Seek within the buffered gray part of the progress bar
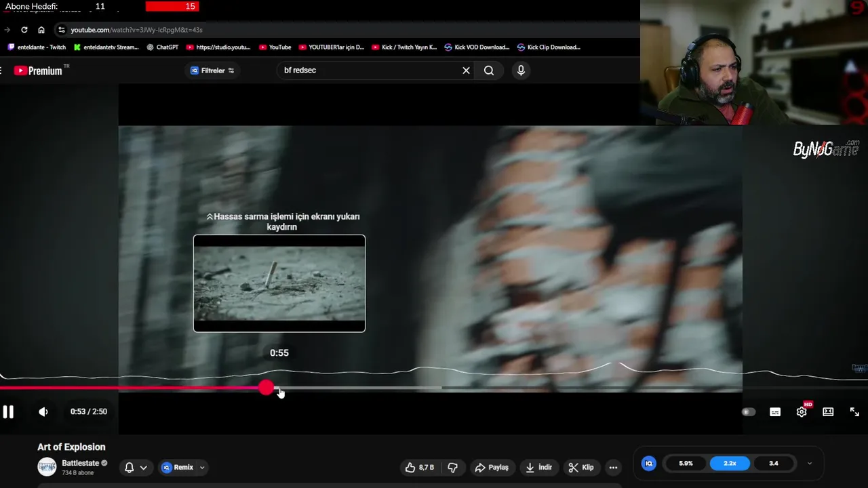Viewport: 868px width, 488px height. (359, 388)
